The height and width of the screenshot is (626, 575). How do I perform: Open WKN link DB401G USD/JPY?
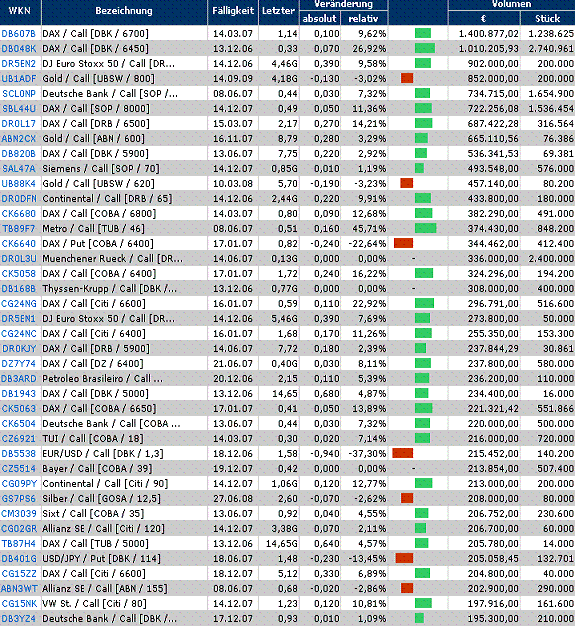(x=19, y=559)
